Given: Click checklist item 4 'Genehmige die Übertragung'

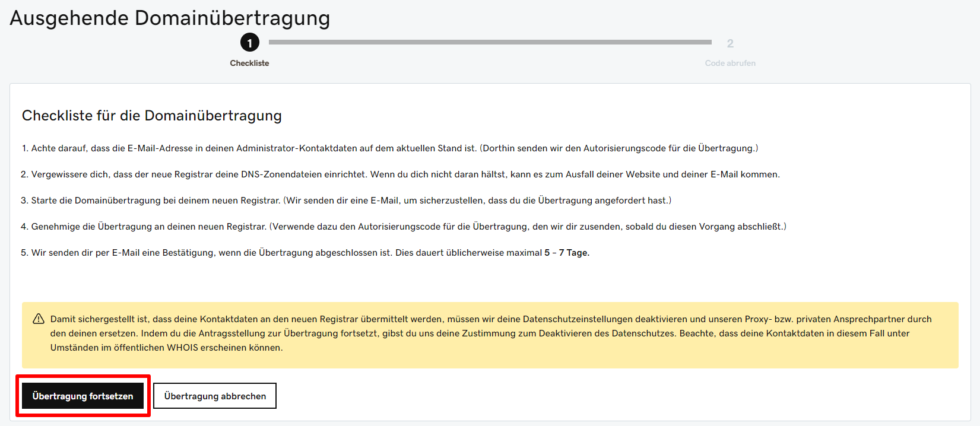Looking at the screenshot, I should (404, 227).
